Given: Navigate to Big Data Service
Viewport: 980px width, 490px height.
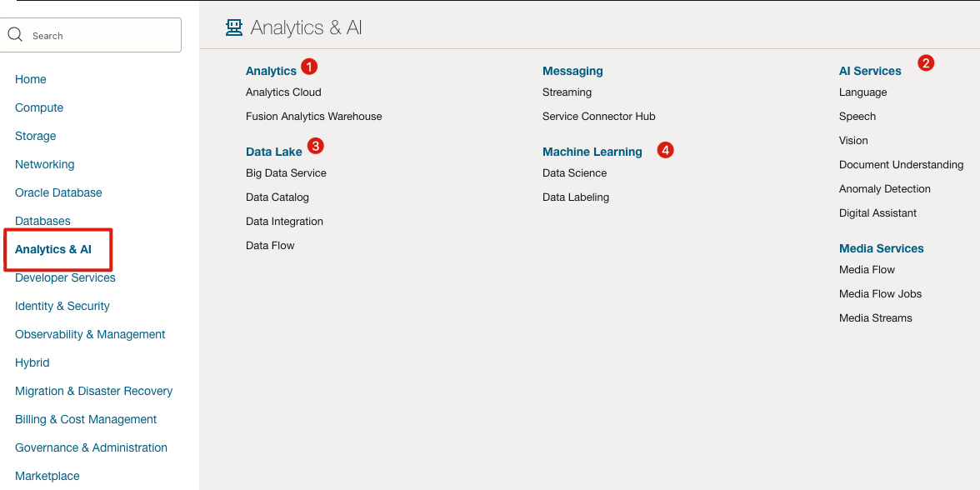Looking at the screenshot, I should coord(286,173).
